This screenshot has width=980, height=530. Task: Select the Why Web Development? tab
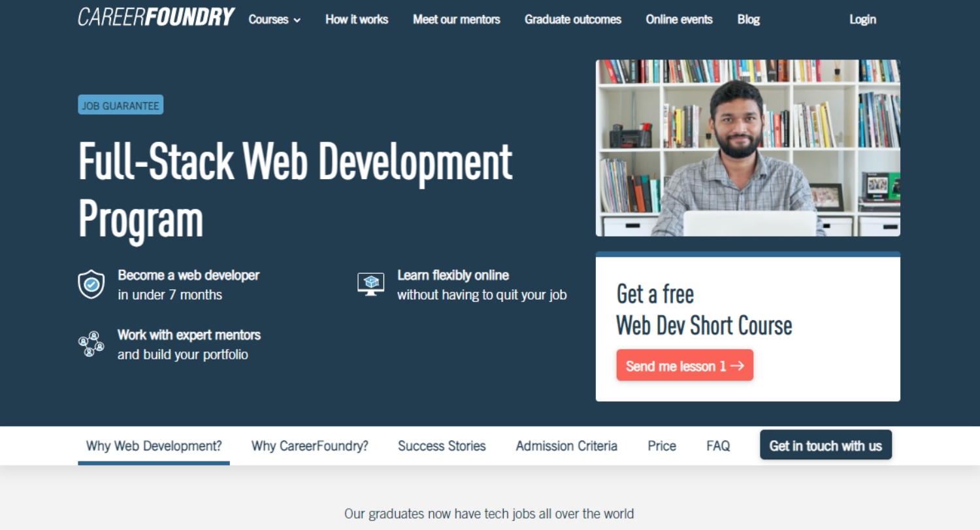pyautogui.click(x=154, y=446)
